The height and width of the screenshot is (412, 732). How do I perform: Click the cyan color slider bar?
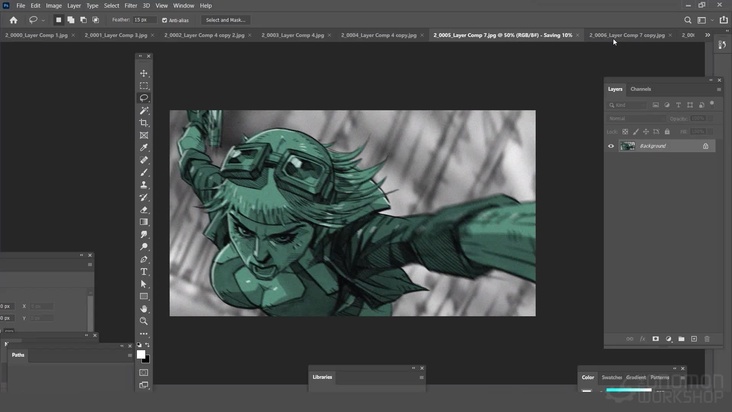point(628,390)
